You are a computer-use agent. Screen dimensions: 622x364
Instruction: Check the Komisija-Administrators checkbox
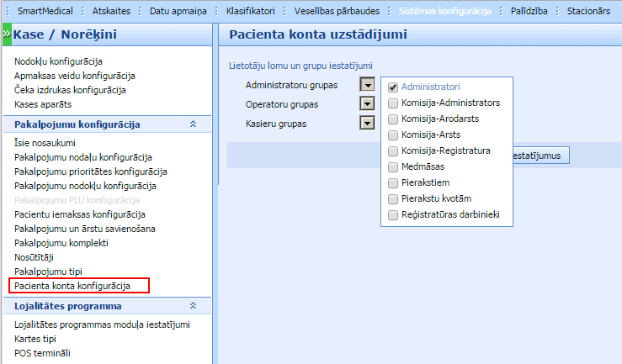click(x=393, y=103)
